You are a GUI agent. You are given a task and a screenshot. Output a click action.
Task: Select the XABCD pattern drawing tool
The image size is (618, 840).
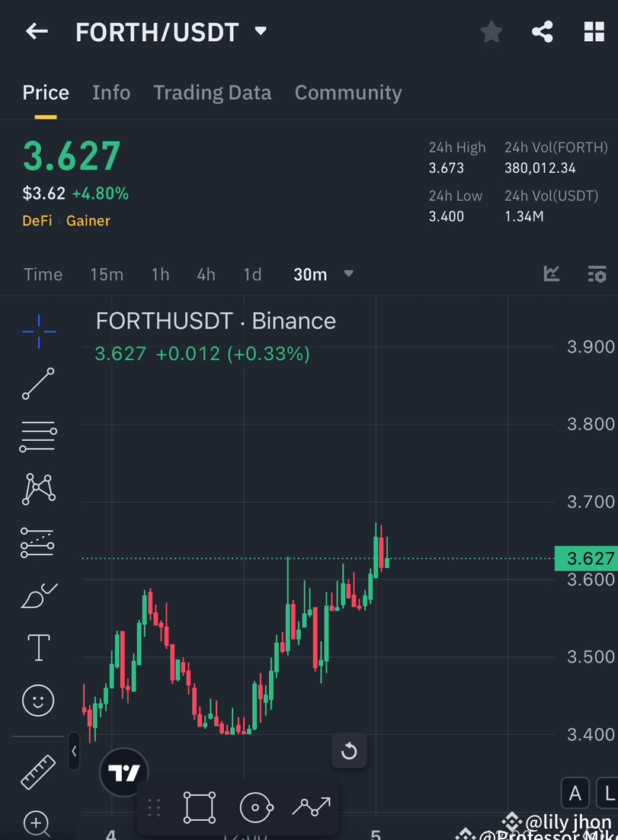click(x=38, y=488)
